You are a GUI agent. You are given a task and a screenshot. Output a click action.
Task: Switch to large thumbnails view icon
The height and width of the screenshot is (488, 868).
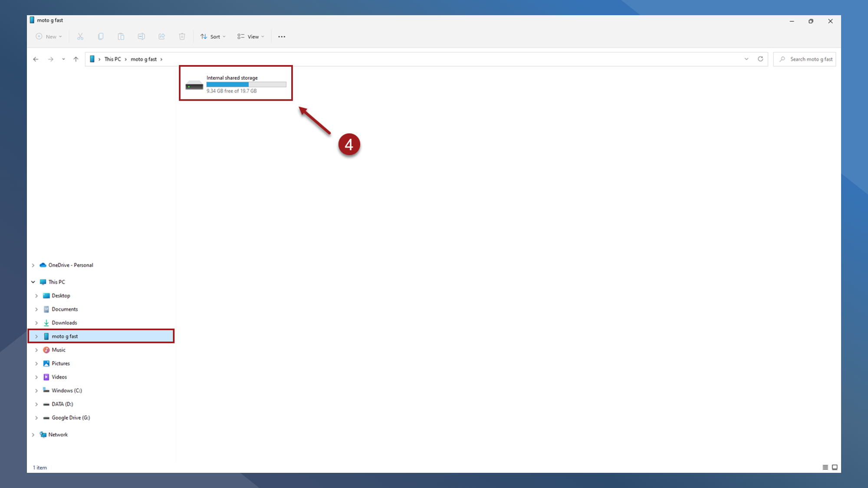tap(835, 467)
